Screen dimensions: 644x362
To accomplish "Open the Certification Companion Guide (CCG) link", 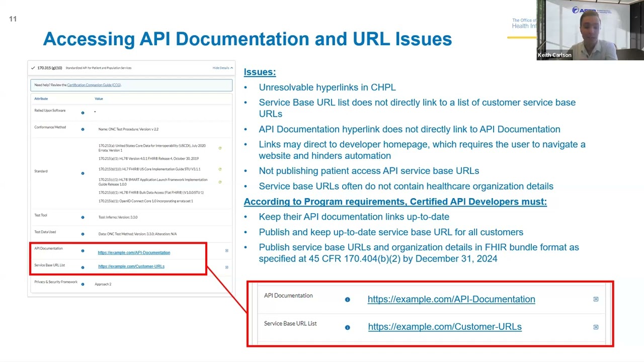I will point(94,85).
